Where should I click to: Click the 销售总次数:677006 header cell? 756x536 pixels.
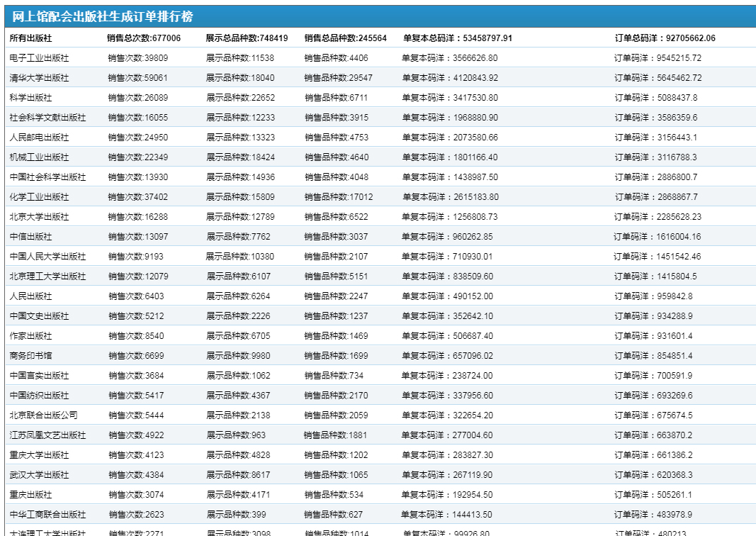coord(144,38)
